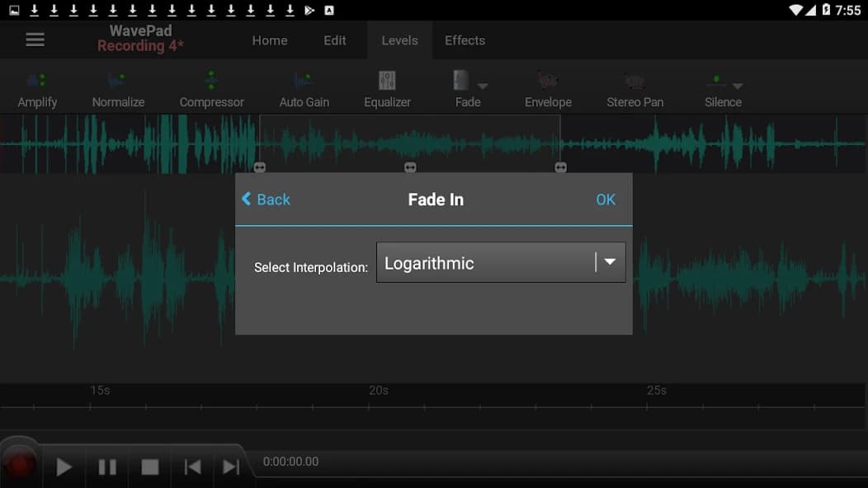
Task: Expand the Silence options arrow
Action: (738, 83)
